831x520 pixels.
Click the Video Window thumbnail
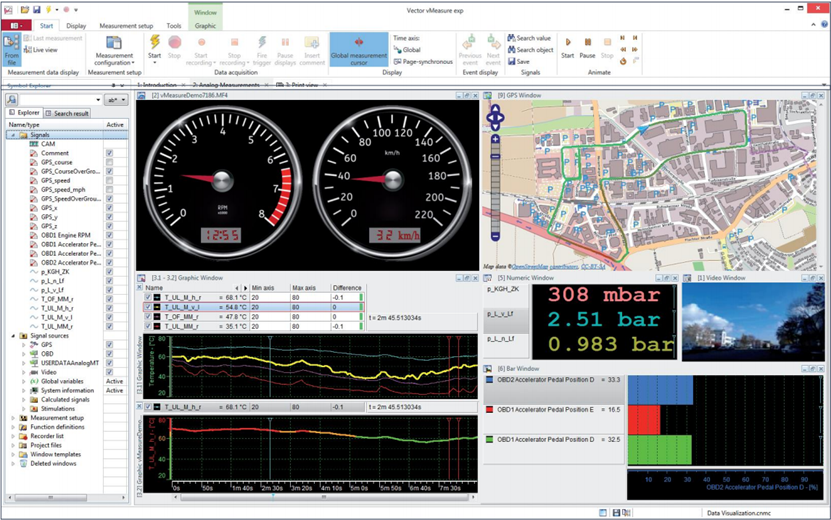(x=753, y=322)
